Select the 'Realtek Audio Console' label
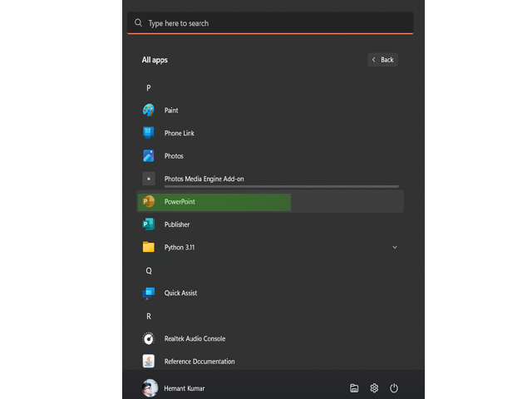The height and width of the screenshot is (399, 532). (x=195, y=338)
